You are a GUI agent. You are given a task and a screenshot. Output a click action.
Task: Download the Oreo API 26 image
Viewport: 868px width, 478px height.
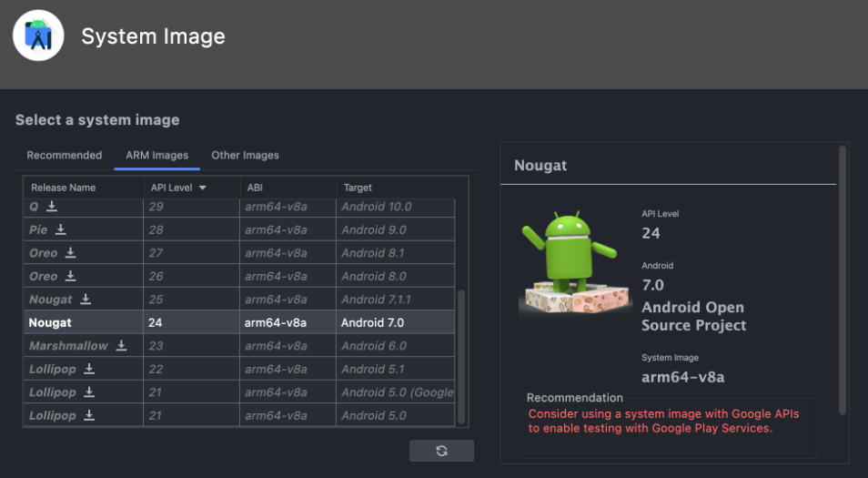(x=70, y=276)
